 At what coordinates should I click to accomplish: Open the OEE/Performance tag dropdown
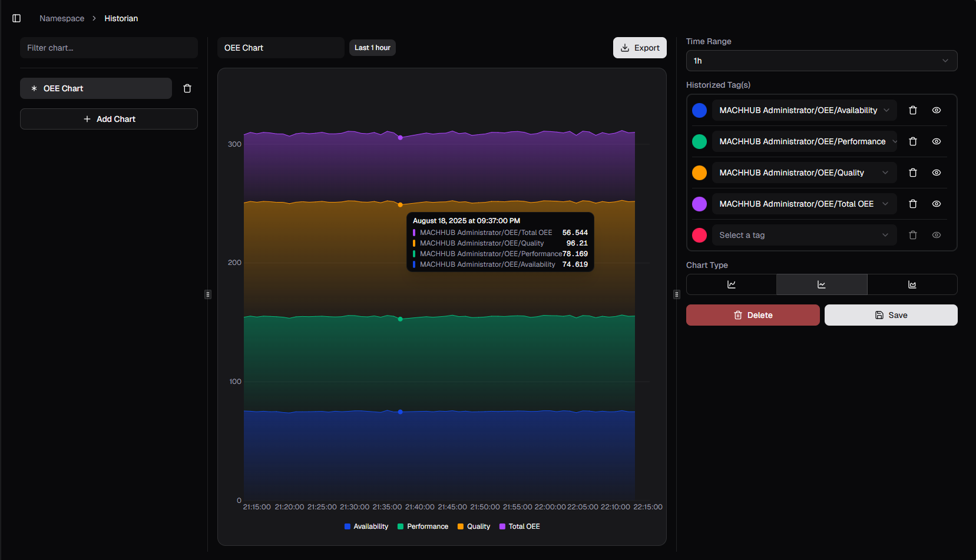[805, 141]
